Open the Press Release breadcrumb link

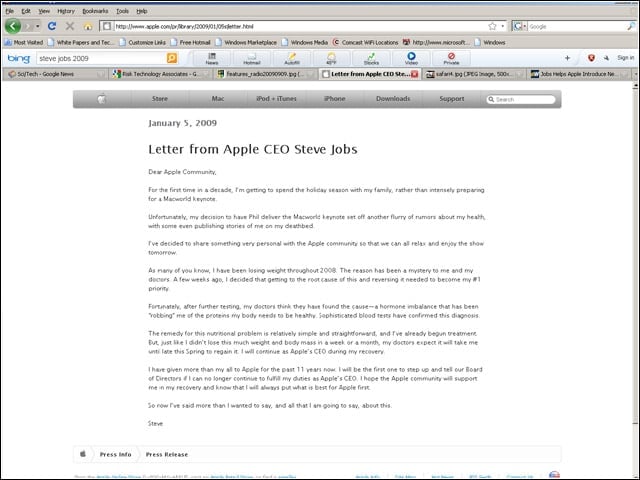click(167, 454)
